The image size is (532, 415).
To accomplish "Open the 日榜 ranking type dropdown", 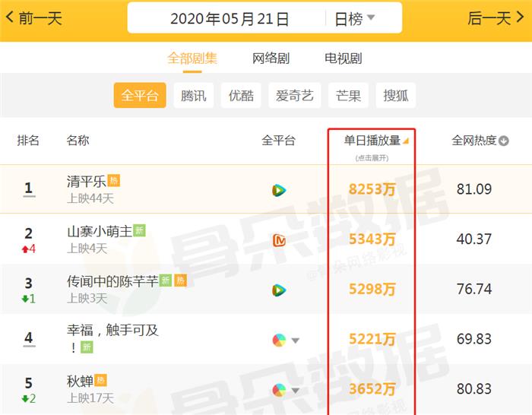I will [x=355, y=19].
